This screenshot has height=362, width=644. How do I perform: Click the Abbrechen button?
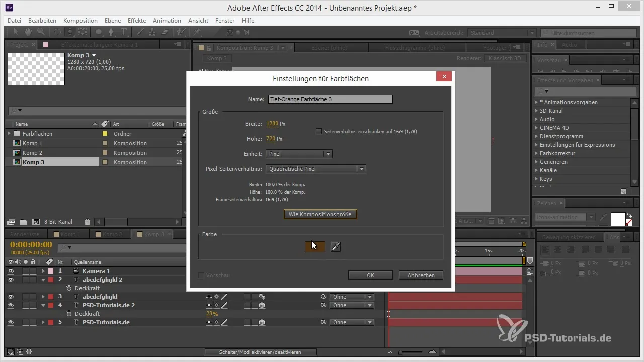coord(421,275)
